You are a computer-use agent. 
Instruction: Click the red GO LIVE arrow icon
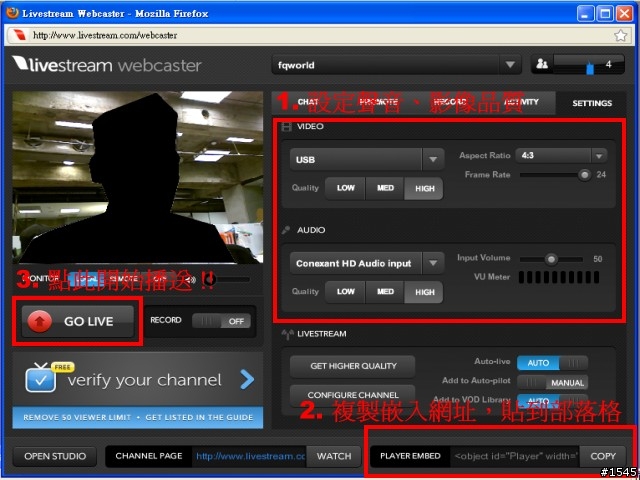[x=40, y=322]
